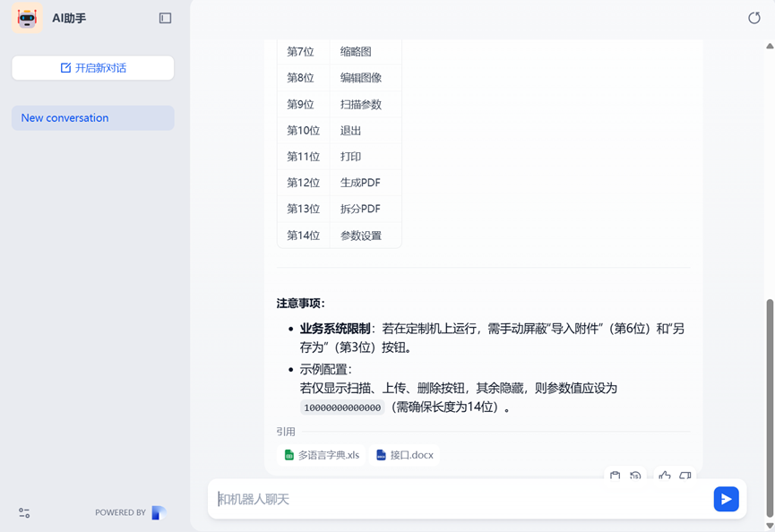Click the 和机器人聊天 message input field
Image resolution: width=775 pixels, height=532 pixels.
point(457,499)
